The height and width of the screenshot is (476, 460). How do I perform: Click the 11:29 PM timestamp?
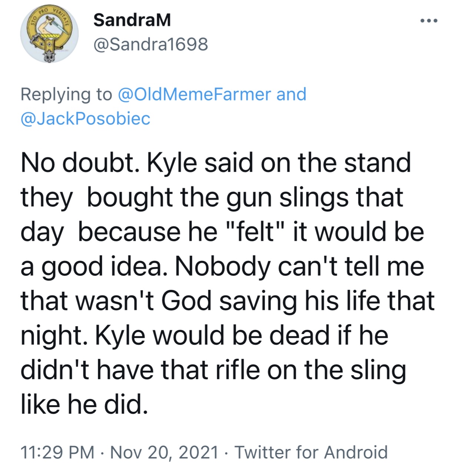pyautogui.click(x=57, y=452)
